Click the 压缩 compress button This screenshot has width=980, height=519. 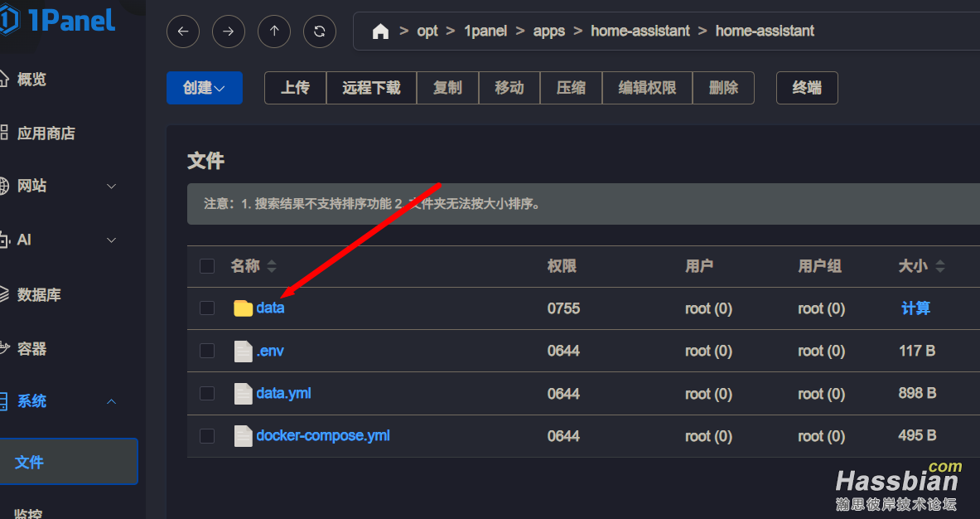tap(572, 88)
